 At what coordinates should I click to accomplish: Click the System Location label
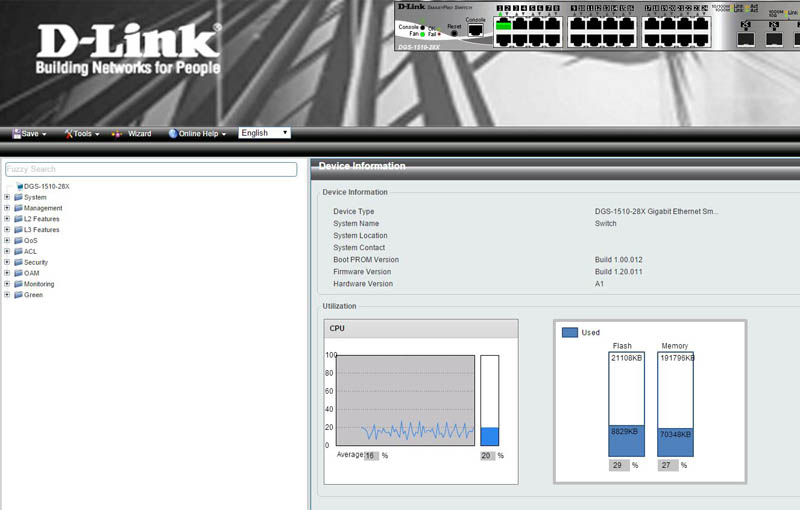tap(360, 236)
